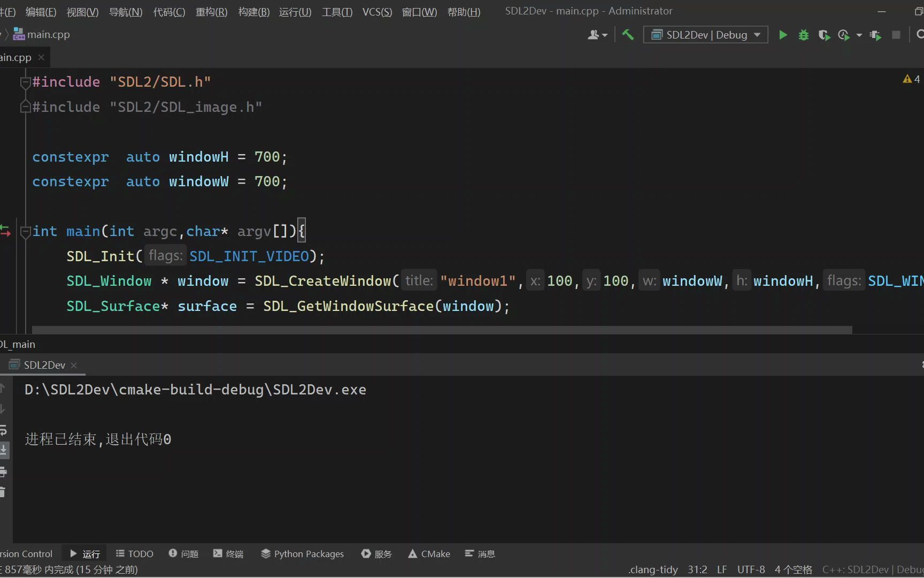This screenshot has height=578, width=924.
Task: Select the main.cpp editor tab
Action: click(16, 57)
